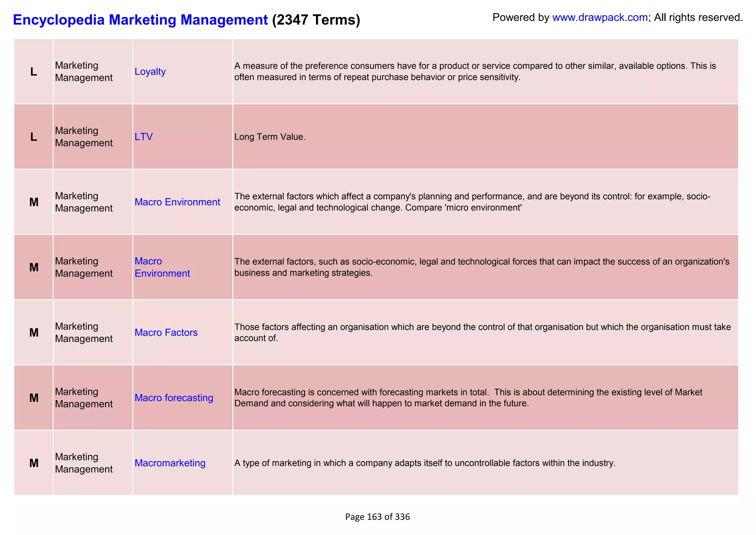Screen dimensions: 756x535
Task: Click the Macromarketing definition sentence
Action: (425, 463)
